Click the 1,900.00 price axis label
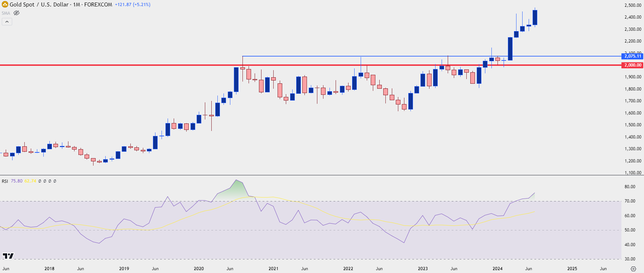Image resolution: width=644 pixels, height=273 pixels. tap(633, 77)
